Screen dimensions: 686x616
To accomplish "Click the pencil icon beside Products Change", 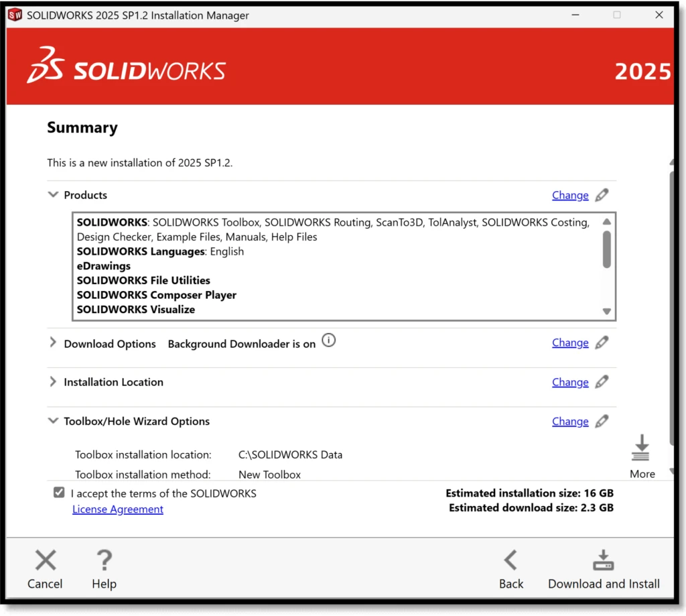I will pos(602,195).
